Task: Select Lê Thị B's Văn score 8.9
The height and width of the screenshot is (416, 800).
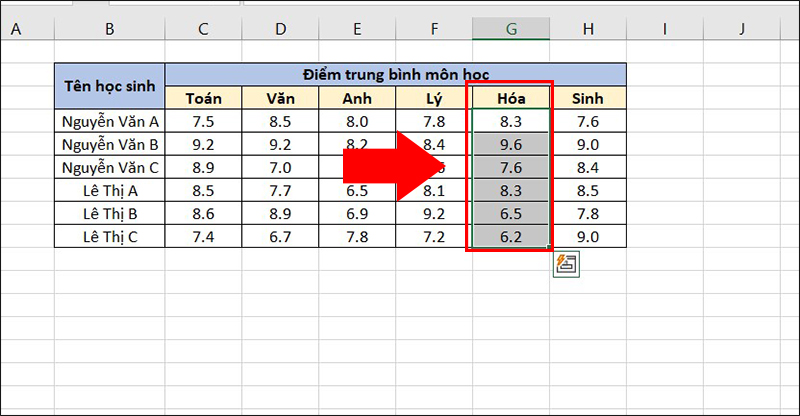Action: pyautogui.click(x=280, y=213)
